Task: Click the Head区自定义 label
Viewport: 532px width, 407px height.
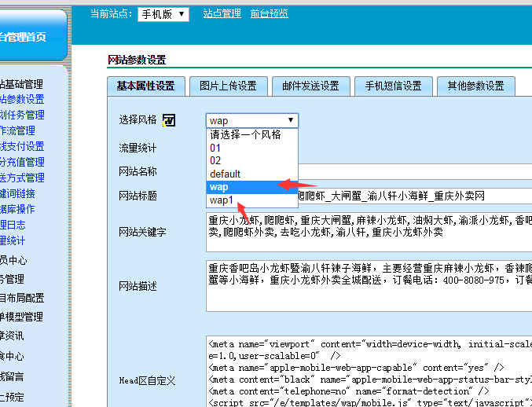Action: coord(147,380)
